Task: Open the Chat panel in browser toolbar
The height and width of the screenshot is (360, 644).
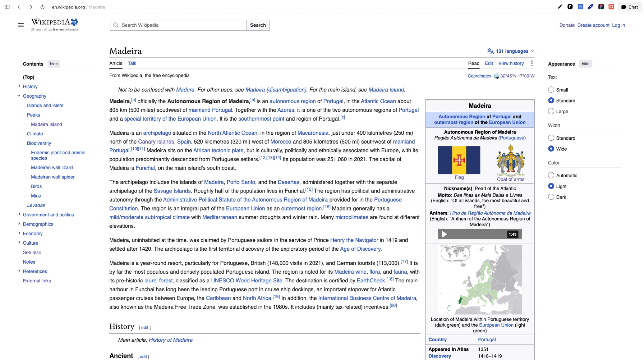Action: click(630, 7)
